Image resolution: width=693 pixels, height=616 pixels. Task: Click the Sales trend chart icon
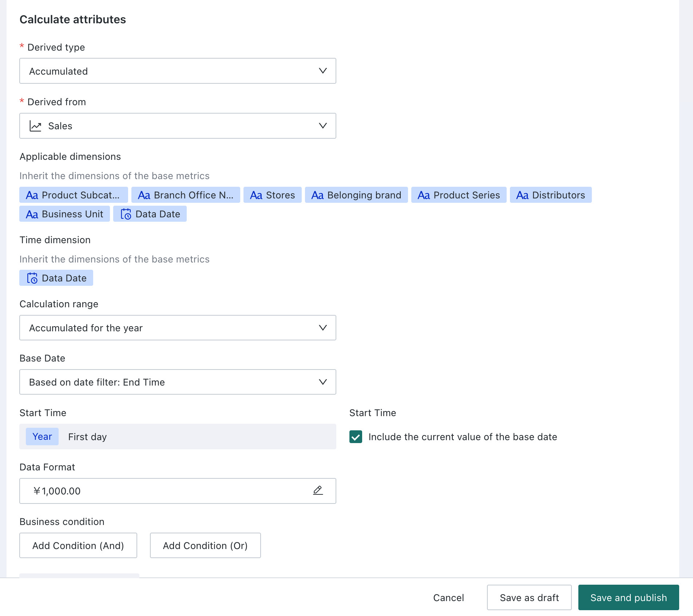[x=35, y=126]
